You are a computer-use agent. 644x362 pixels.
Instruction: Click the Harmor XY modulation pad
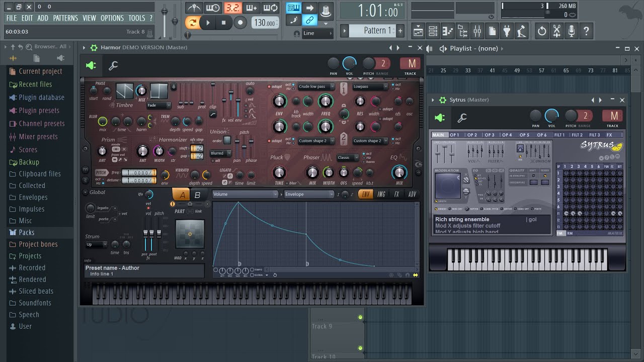coord(190,234)
